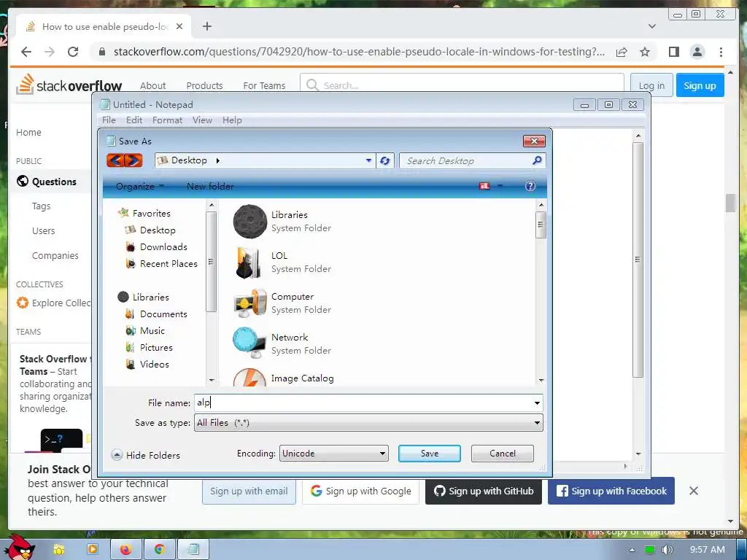Viewport: 747px width, 560px height.
Task: Expand the views dropdown arrow
Action: (500, 186)
